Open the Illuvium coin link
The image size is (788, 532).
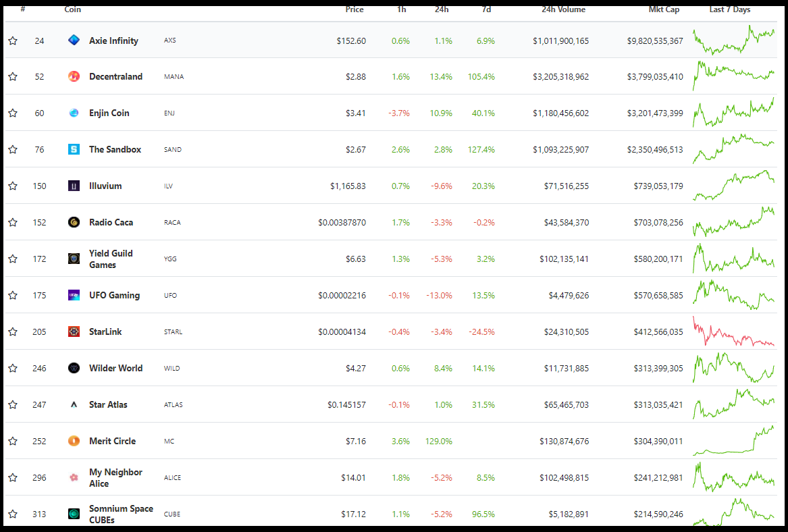click(x=105, y=186)
